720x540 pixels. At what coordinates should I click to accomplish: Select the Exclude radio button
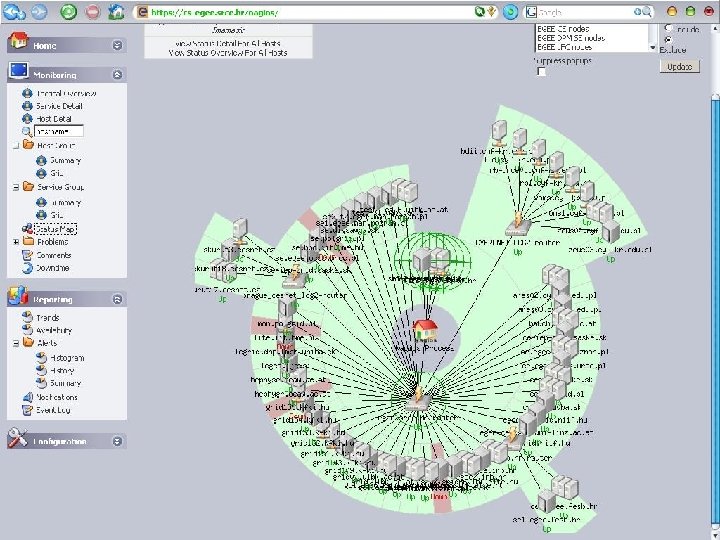668,39
